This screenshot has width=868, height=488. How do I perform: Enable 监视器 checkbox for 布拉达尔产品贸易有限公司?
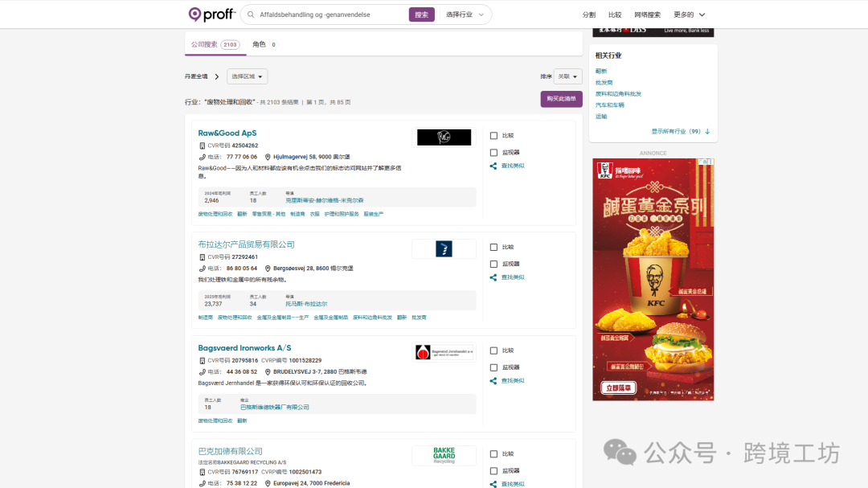[x=493, y=264]
